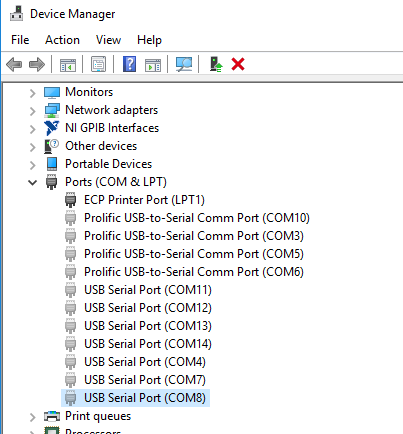Show/hide console tree toolbar icon

pyautogui.click(x=68, y=64)
